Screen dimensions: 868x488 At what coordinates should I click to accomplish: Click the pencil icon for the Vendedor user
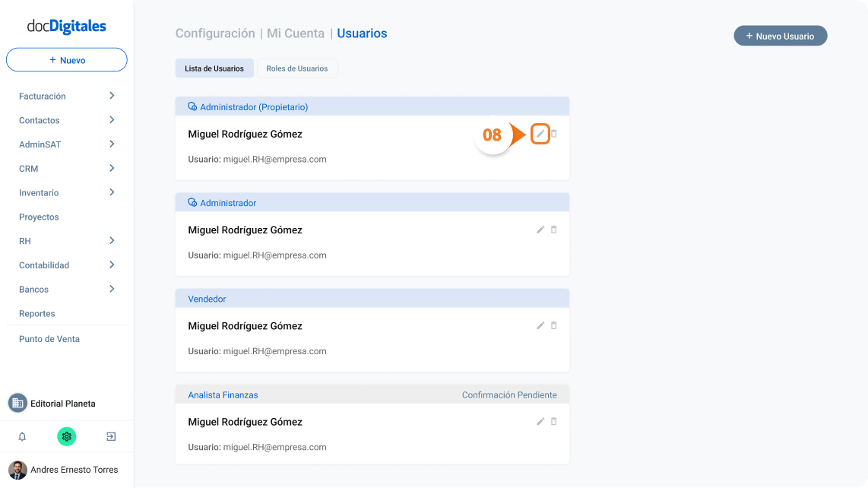coord(540,325)
